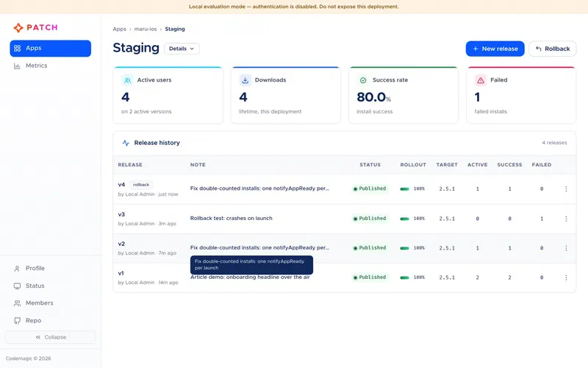The image size is (588, 368).
Task: Go to Apps breadcrumb
Action: click(119, 29)
